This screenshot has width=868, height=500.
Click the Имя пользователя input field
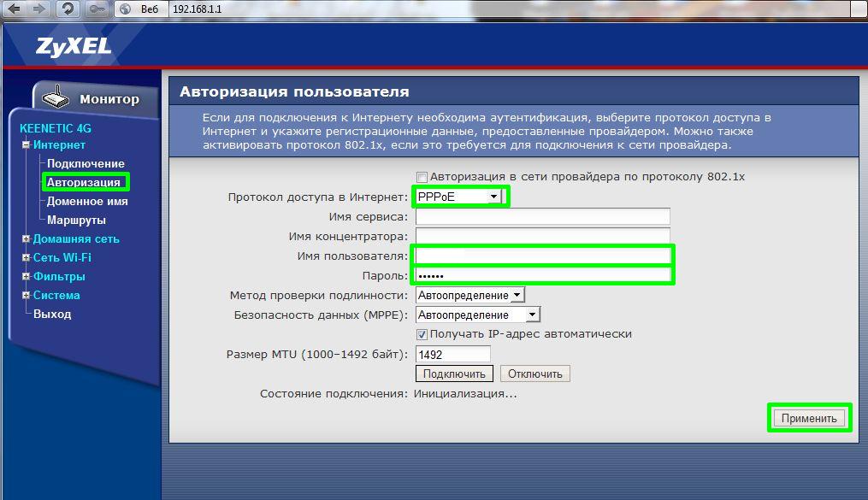click(543, 256)
